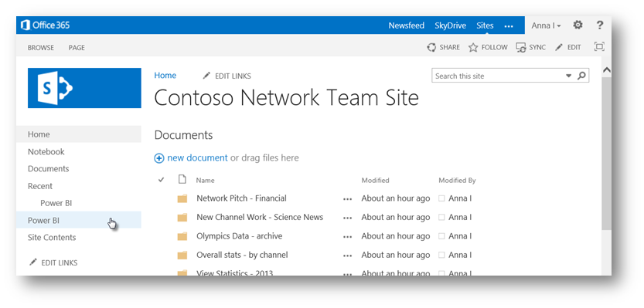Viewport: 644px width, 308px height.
Task: Click the SharePoint site logo
Action: 84,88
